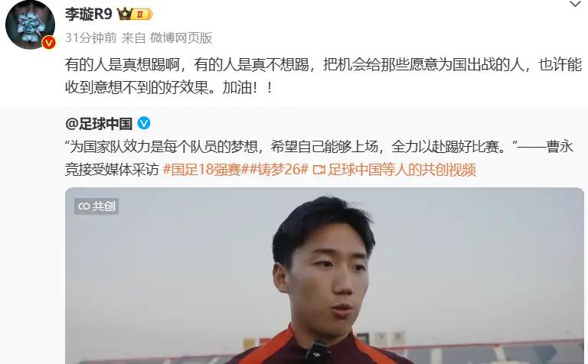Click the microphone clipped on the jacket
Viewport: 588px width, 364px height.
tap(317, 352)
